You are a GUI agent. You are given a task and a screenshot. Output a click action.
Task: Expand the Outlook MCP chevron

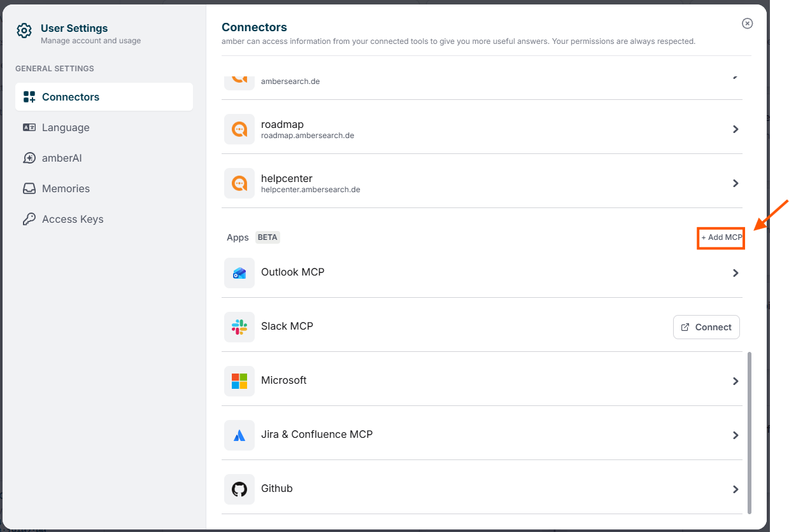pos(736,273)
